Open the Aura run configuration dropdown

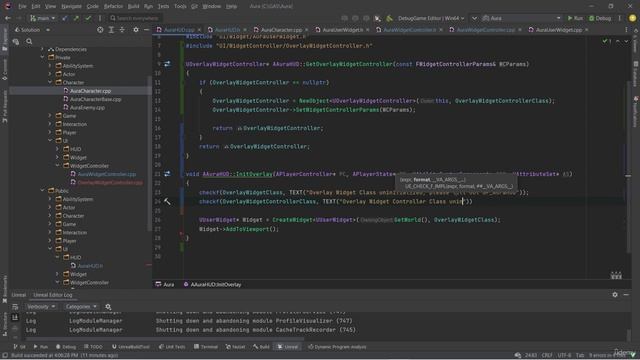521,18
